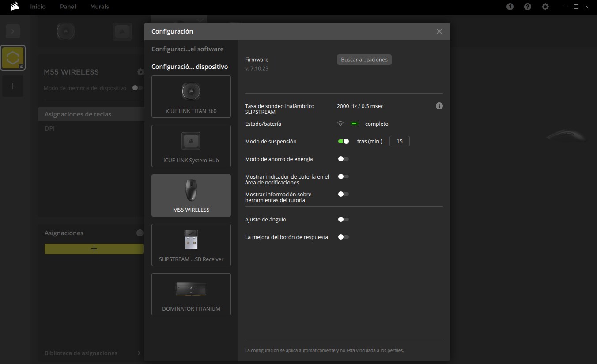Viewport: 597px width, 364px height.
Task: Click firmware version v. 7.10.23 text
Action: (x=257, y=68)
